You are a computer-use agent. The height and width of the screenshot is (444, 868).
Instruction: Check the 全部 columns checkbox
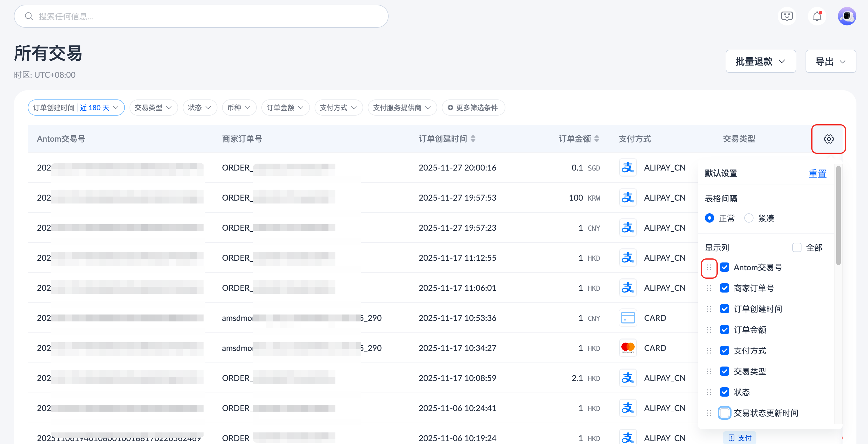[797, 248]
